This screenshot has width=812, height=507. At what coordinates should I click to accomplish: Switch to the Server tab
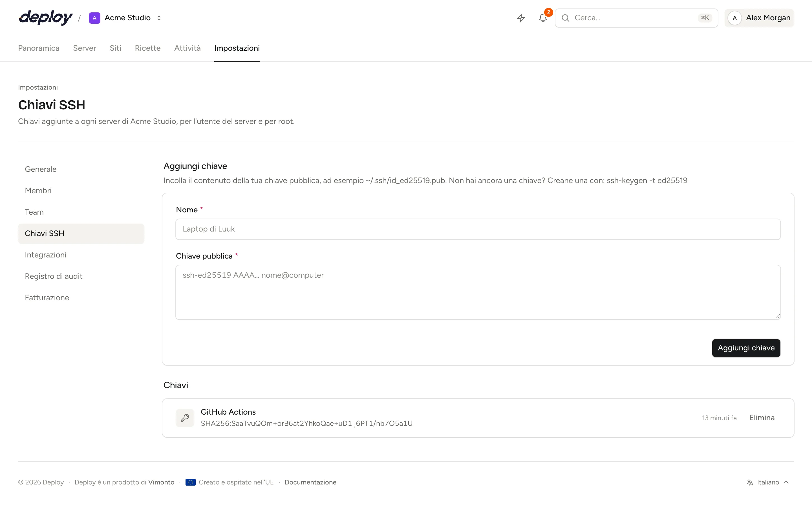(85, 48)
